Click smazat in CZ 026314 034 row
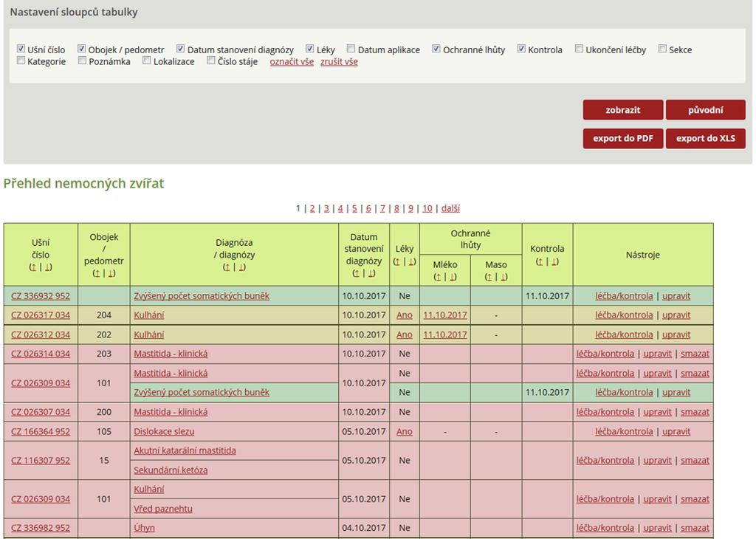 tap(695, 354)
